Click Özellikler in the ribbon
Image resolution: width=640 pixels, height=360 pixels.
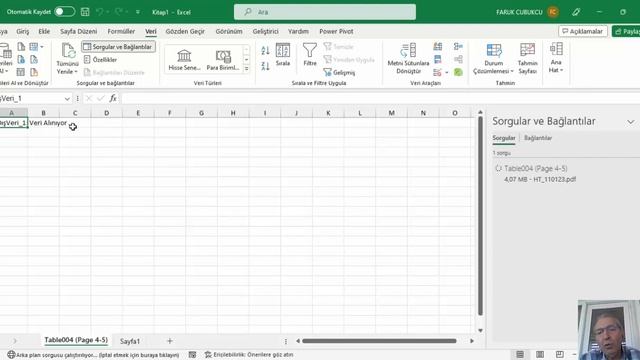coord(100,60)
